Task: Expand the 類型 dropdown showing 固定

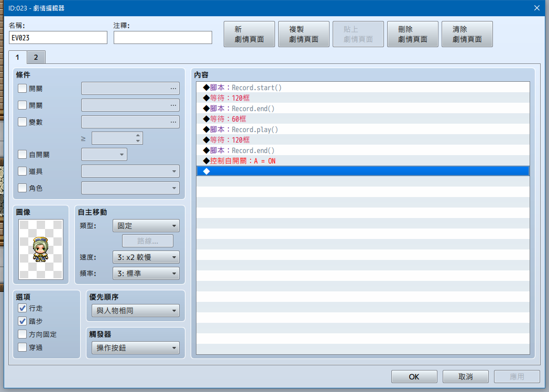Action: [146, 225]
